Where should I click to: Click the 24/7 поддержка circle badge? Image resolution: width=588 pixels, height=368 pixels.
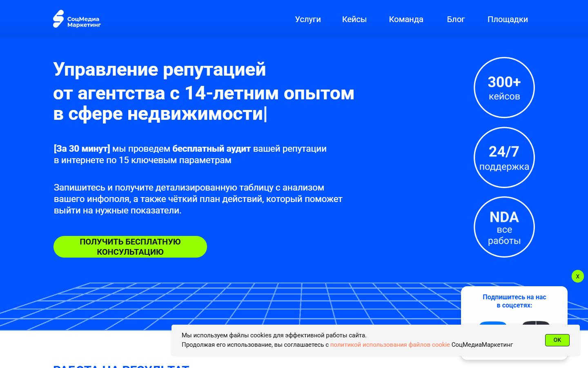click(x=504, y=157)
